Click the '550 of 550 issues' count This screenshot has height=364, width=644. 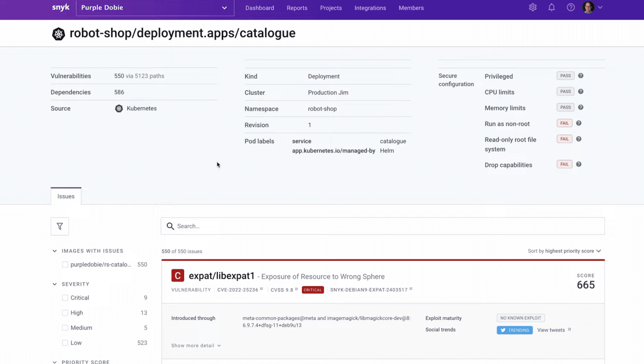[182, 251]
